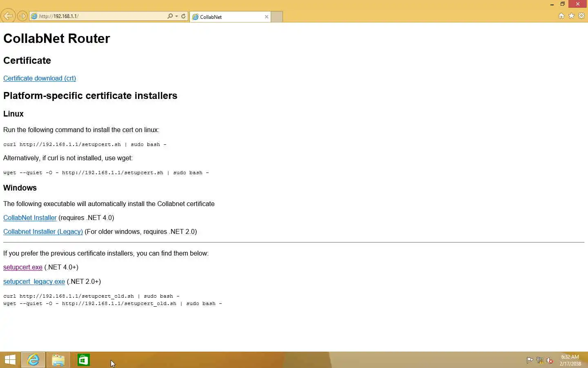Open the Action Center flag tray icon
Viewport: 588px width, 368px height.
pyautogui.click(x=530, y=360)
